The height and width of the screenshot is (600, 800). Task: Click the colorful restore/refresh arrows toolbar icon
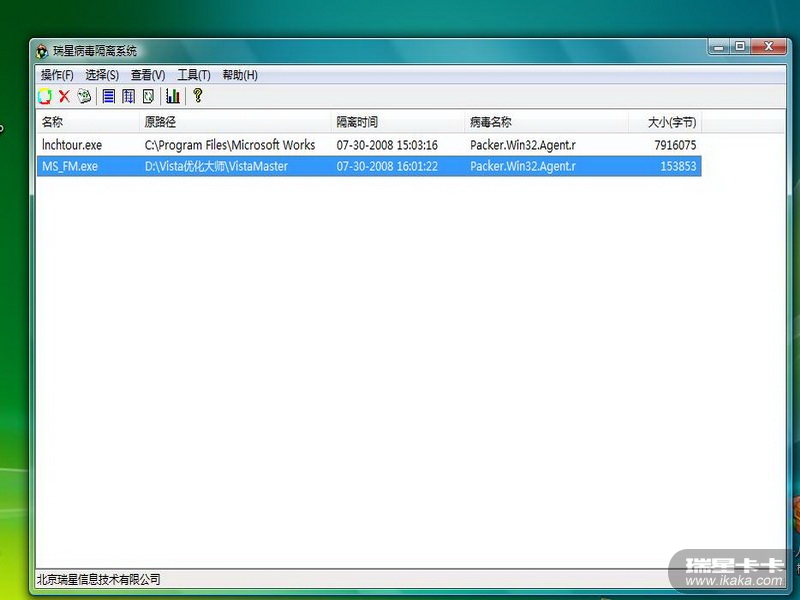(x=45, y=96)
